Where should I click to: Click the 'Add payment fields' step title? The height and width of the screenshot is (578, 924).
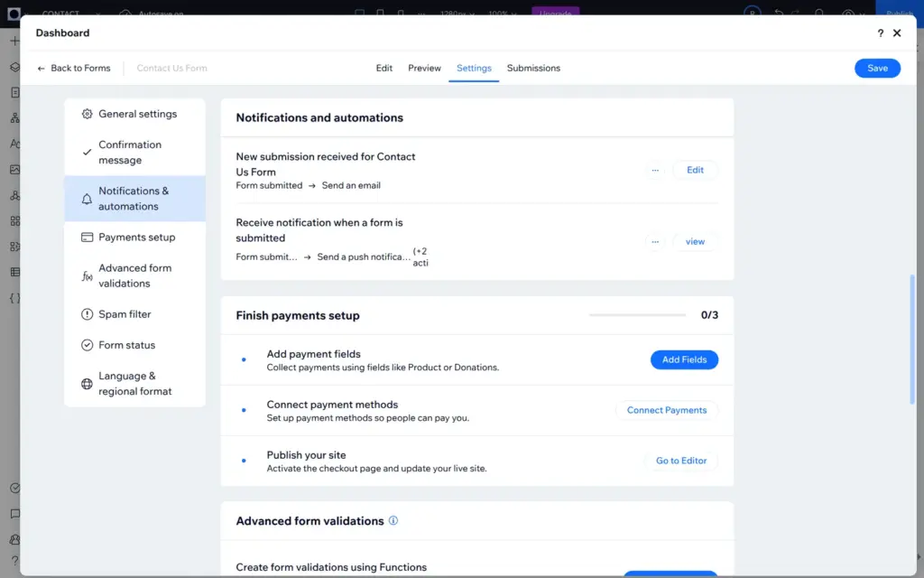tap(313, 354)
